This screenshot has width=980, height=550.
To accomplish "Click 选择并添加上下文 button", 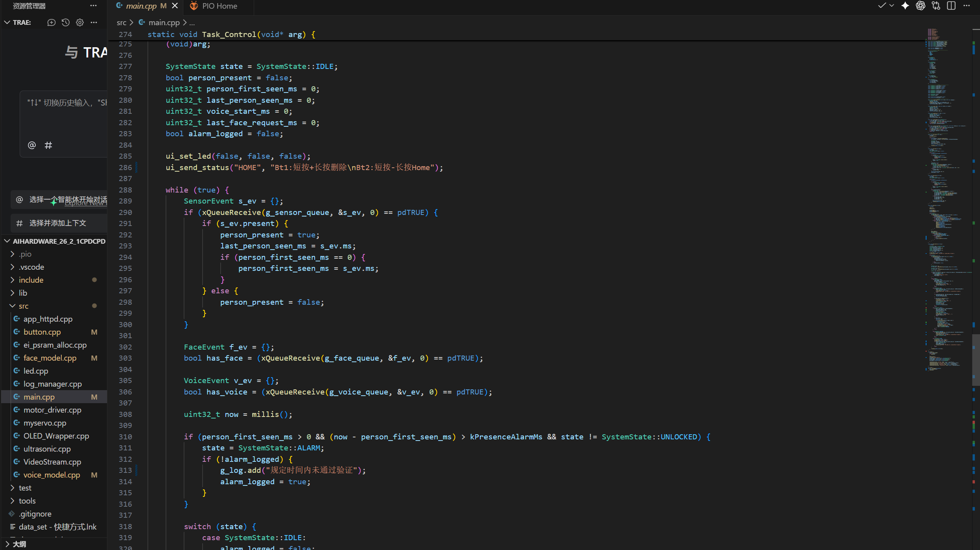I will [58, 223].
